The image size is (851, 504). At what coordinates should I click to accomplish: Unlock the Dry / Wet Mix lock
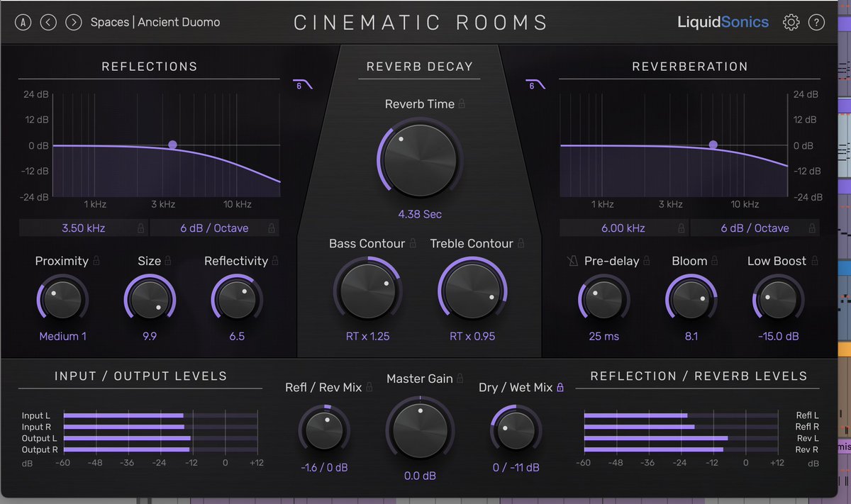[x=560, y=388]
